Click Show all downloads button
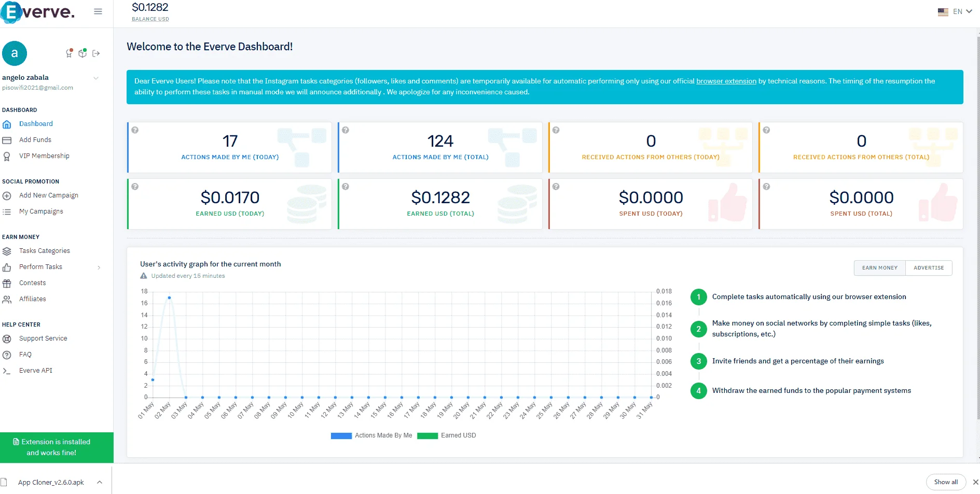The image size is (980, 494). coord(946,482)
